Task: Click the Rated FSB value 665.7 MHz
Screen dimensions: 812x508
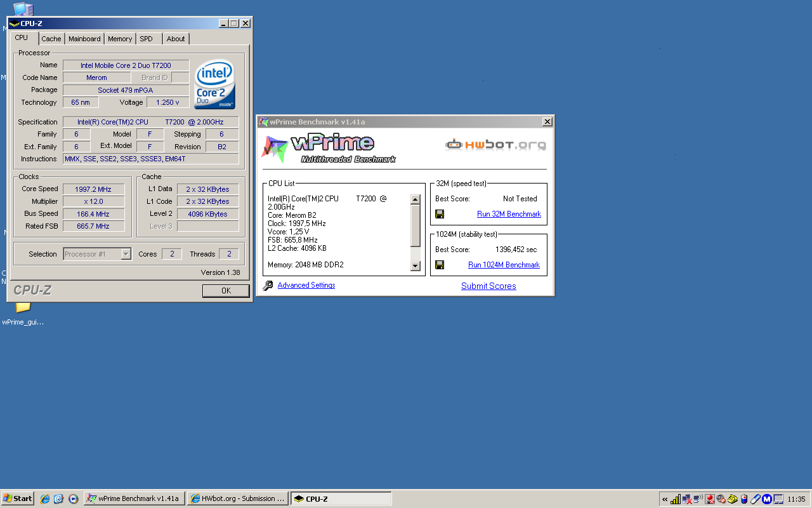Action: pos(93,226)
